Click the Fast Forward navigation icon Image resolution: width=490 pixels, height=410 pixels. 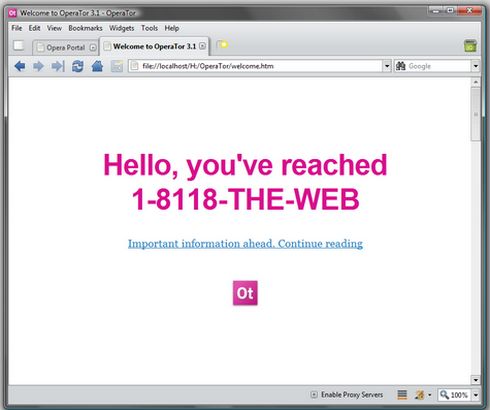[58, 66]
